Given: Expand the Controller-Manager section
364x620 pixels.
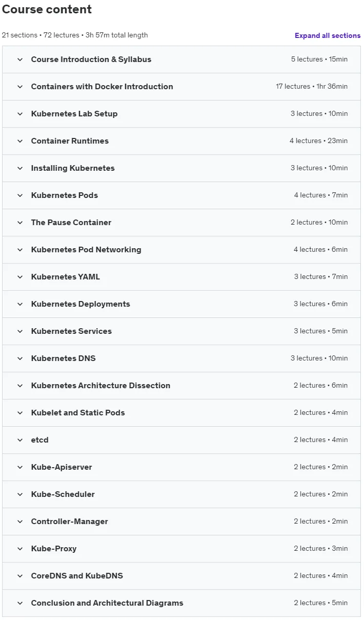Looking at the screenshot, I should pyautogui.click(x=181, y=522).
